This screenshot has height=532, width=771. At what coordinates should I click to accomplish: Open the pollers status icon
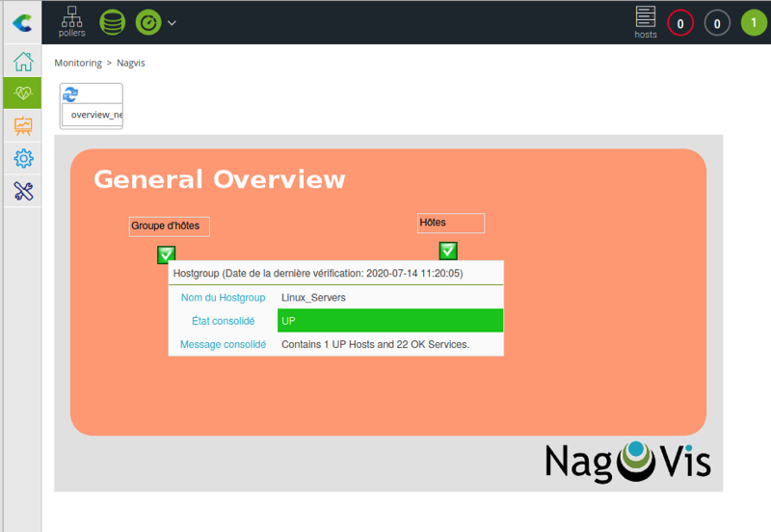click(x=71, y=21)
